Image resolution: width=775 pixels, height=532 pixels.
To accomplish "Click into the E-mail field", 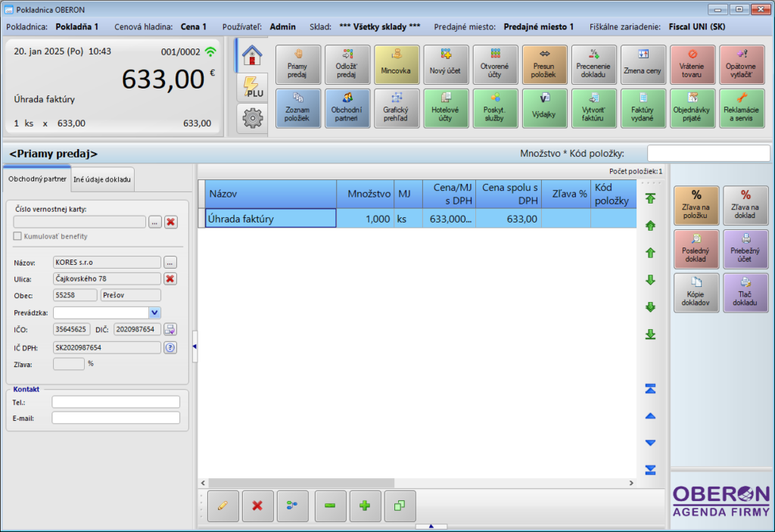I will point(116,418).
